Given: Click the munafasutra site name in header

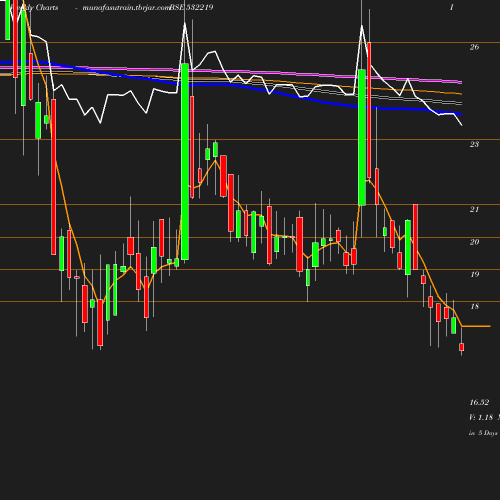Looking at the screenshot, I should pyautogui.click(x=126, y=7).
